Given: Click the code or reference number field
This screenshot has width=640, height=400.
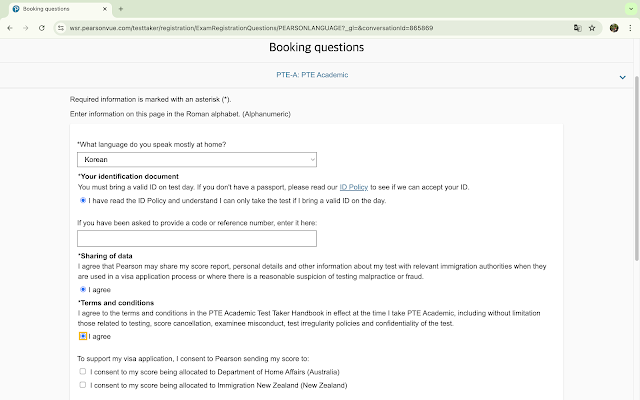Looking at the screenshot, I should click(x=197, y=238).
